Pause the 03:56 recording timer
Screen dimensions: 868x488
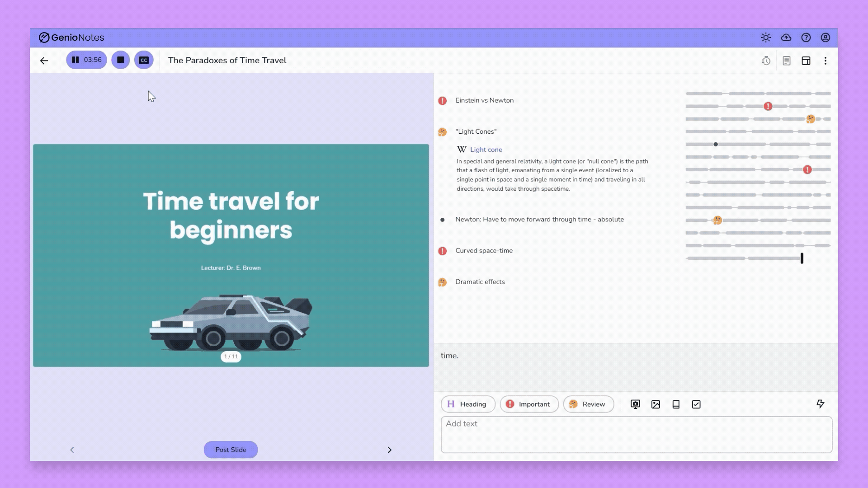click(x=86, y=60)
